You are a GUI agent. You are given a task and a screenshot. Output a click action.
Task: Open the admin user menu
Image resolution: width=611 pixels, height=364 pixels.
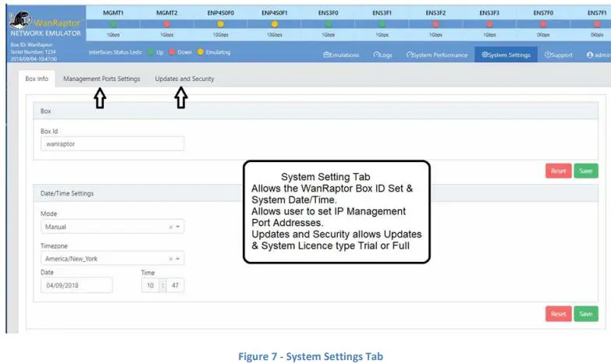coord(599,55)
